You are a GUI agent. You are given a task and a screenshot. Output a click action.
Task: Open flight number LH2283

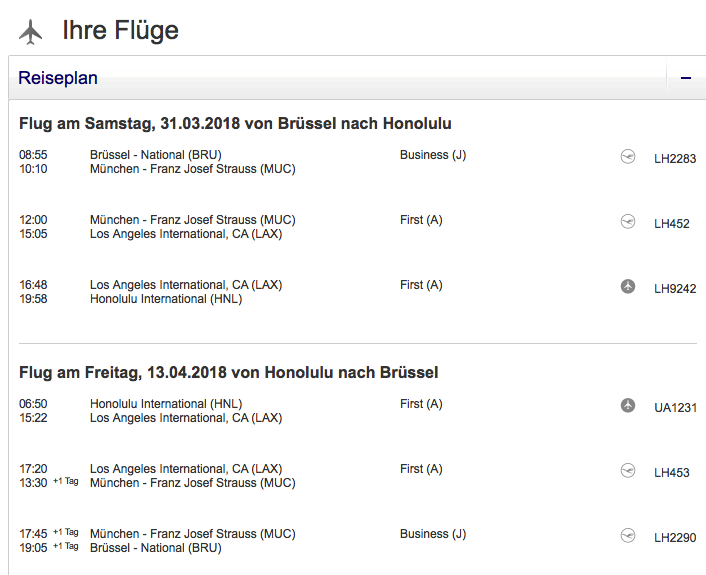[x=675, y=158]
